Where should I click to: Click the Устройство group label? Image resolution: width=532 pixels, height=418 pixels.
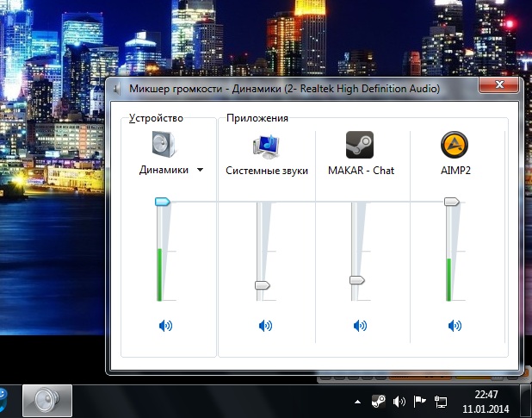tap(156, 118)
